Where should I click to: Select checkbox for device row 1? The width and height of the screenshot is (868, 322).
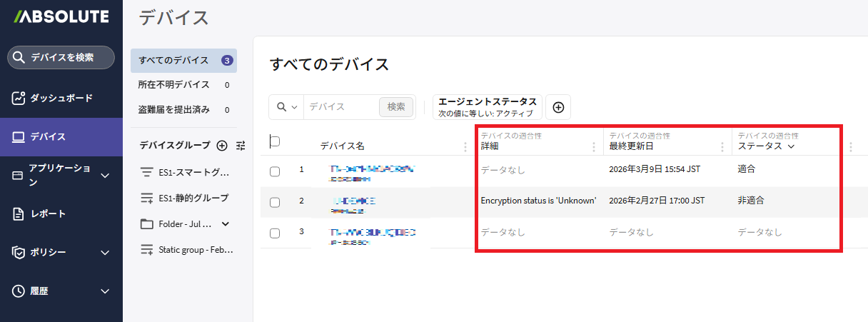(x=275, y=171)
